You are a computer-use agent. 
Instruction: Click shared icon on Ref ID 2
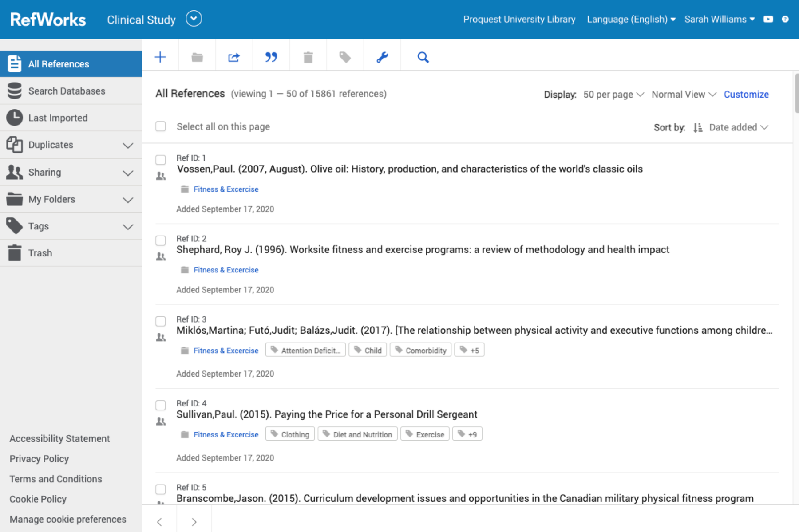pyautogui.click(x=161, y=257)
